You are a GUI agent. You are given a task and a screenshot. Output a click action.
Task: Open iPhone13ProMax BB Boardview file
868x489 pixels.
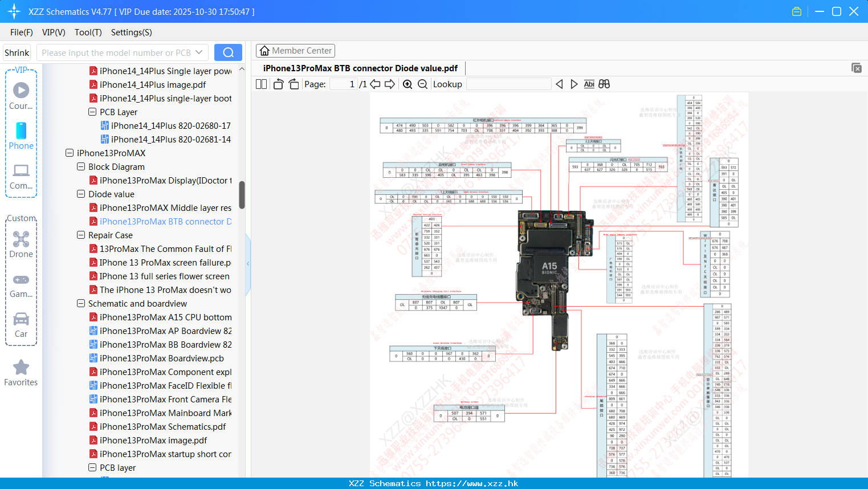[165, 344]
